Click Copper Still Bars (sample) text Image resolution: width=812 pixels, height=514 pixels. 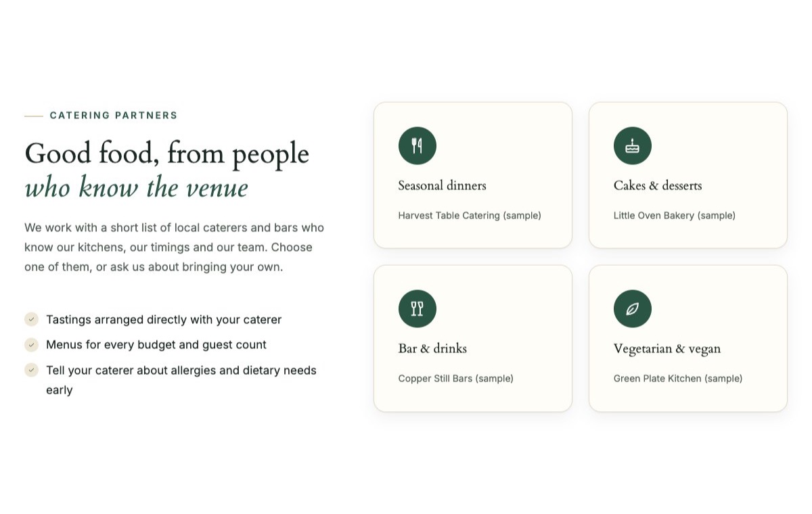point(456,379)
